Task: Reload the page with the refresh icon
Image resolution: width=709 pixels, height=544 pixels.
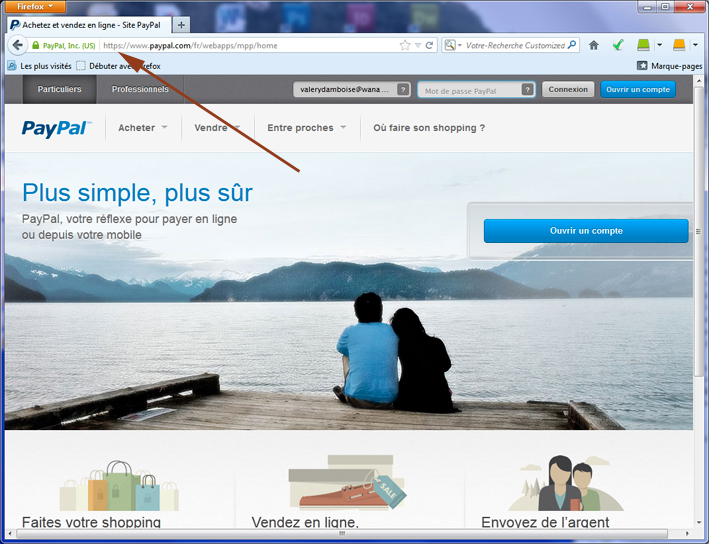Action: (429, 45)
